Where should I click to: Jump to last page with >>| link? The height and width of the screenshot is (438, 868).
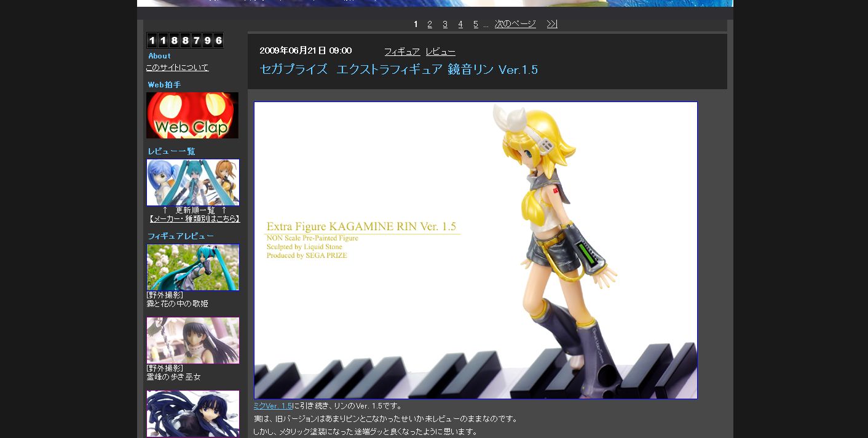552,24
